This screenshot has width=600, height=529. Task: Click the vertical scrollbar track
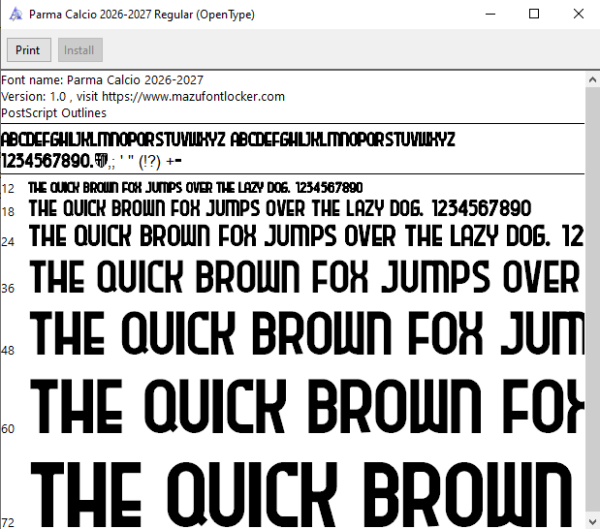pos(592,300)
